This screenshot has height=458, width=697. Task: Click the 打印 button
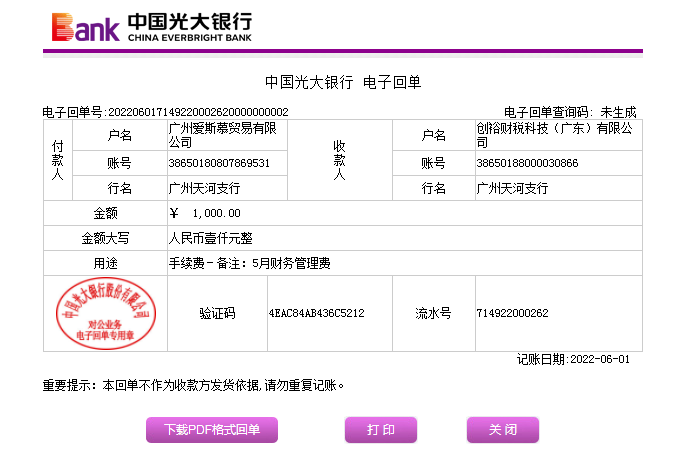(381, 430)
